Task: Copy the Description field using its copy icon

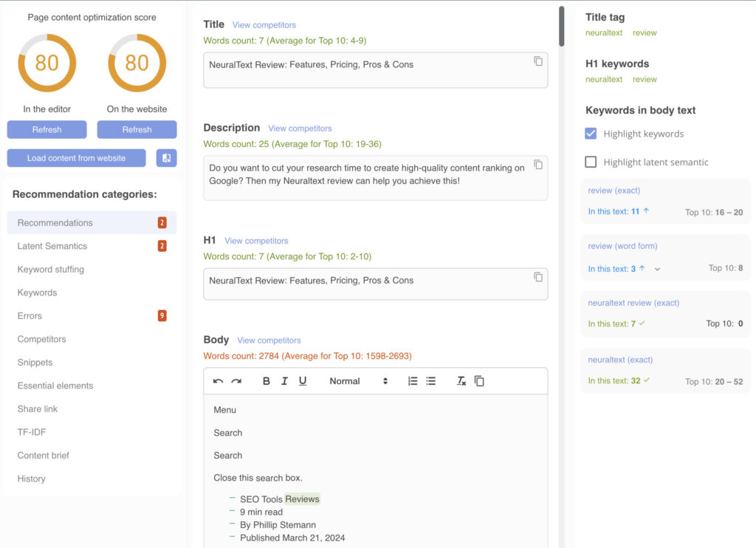Action: click(x=538, y=164)
